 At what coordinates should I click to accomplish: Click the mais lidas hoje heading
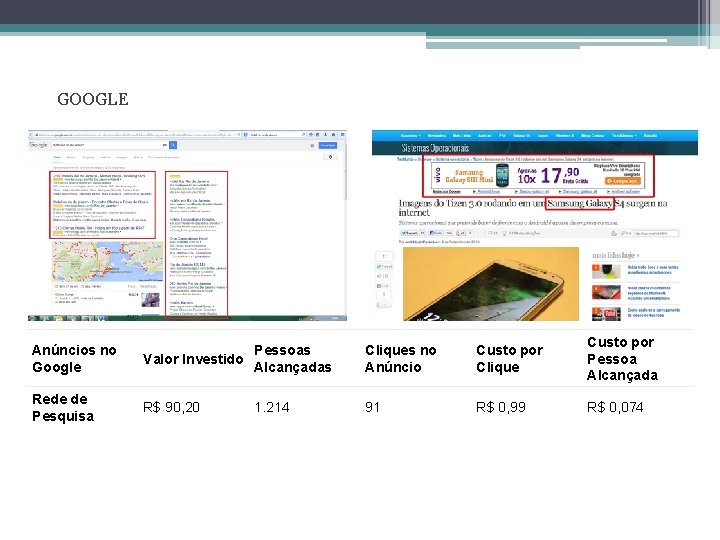pyautogui.click(x=616, y=255)
